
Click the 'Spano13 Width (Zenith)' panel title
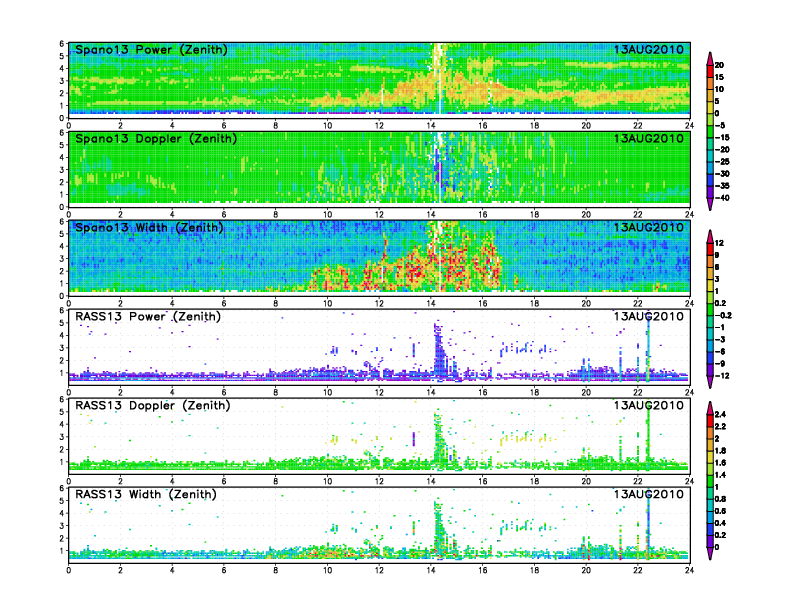[149, 228]
